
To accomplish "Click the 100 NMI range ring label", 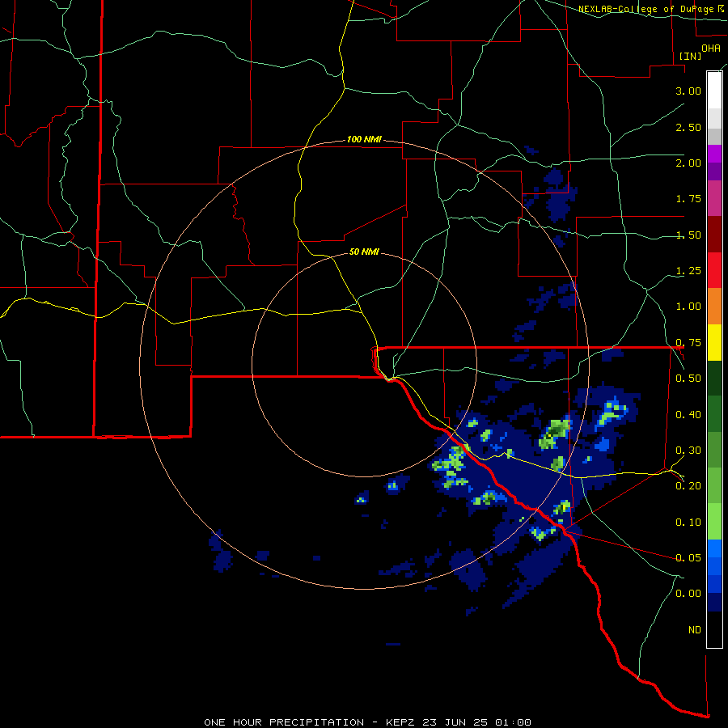I will (x=364, y=139).
